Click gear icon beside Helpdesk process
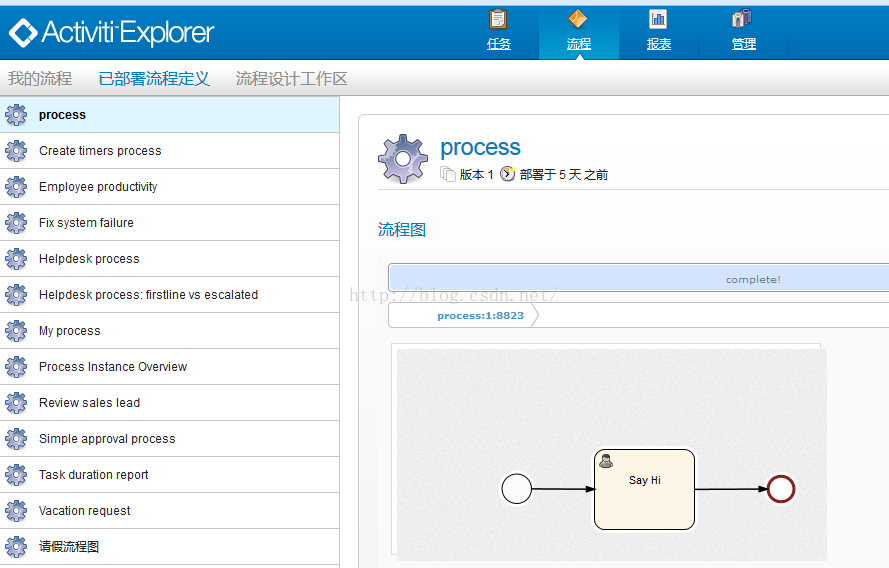This screenshot has height=568, width=889. [16, 258]
